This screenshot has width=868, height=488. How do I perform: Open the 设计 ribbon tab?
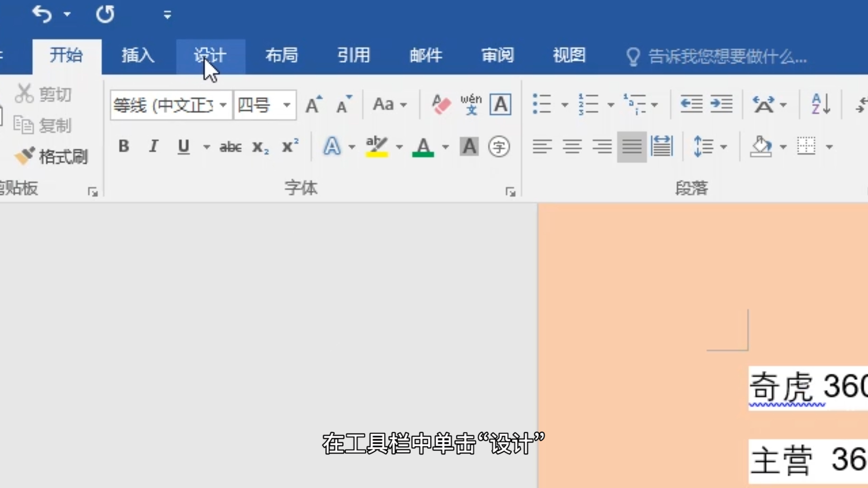click(x=210, y=56)
